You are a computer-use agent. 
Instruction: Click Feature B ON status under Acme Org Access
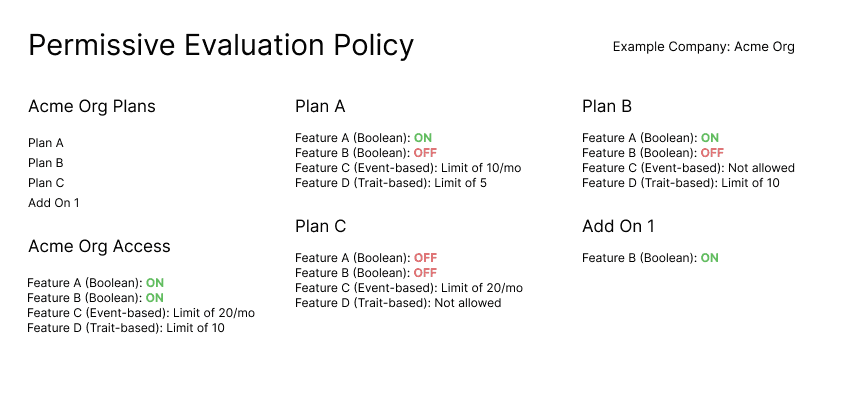point(155,298)
